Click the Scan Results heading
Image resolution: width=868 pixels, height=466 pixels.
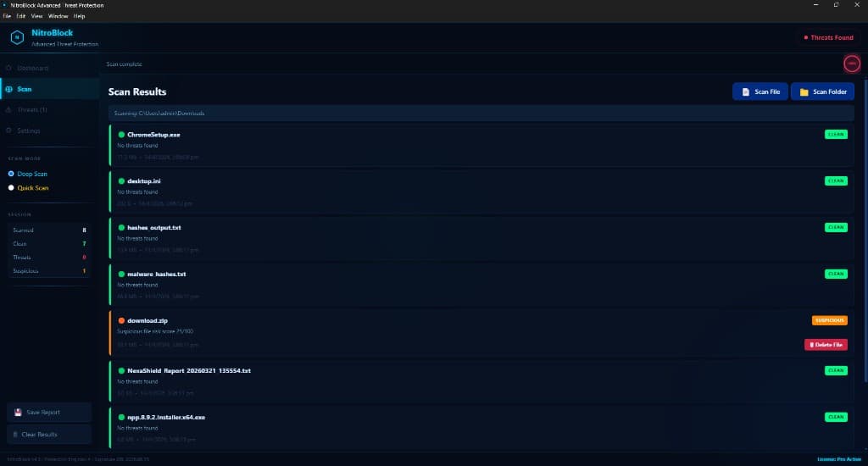point(137,92)
